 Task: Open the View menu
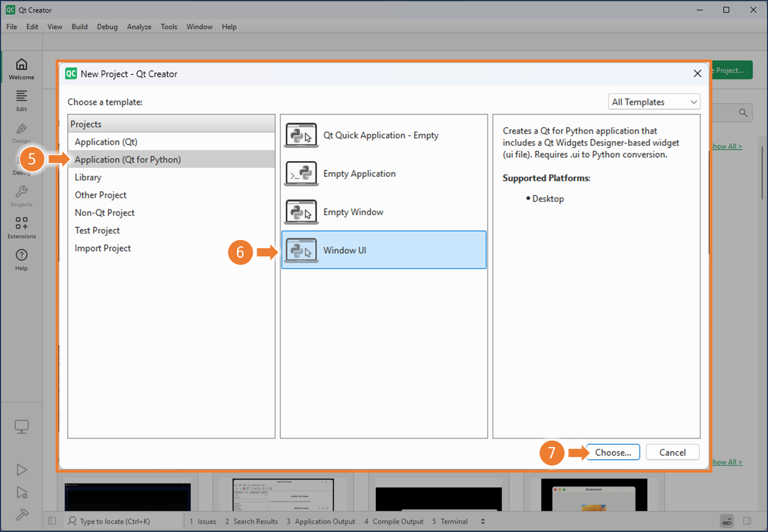click(x=55, y=27)
